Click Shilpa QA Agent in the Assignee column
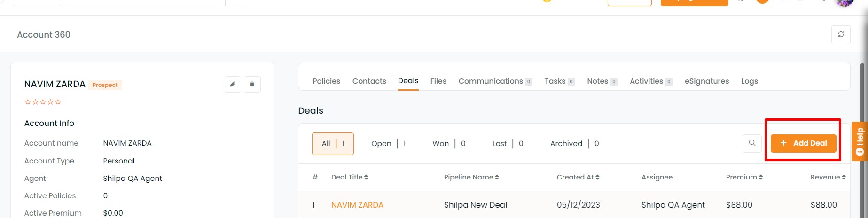 673,205
